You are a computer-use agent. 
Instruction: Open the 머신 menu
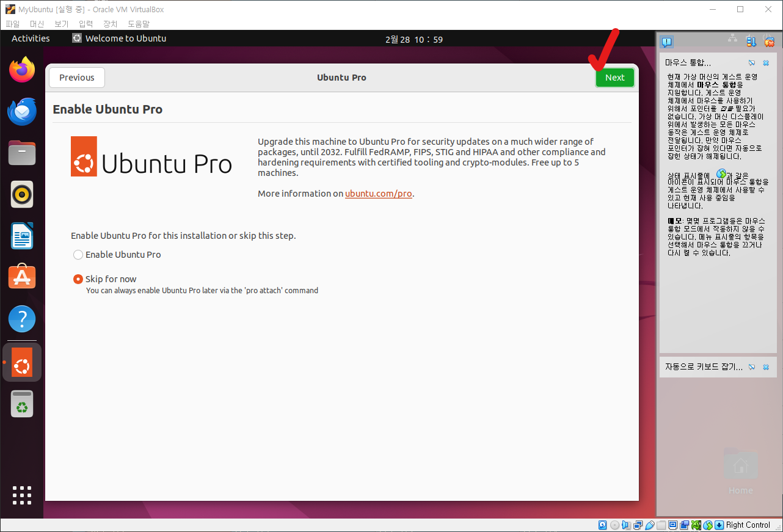(x=37, y=24)
